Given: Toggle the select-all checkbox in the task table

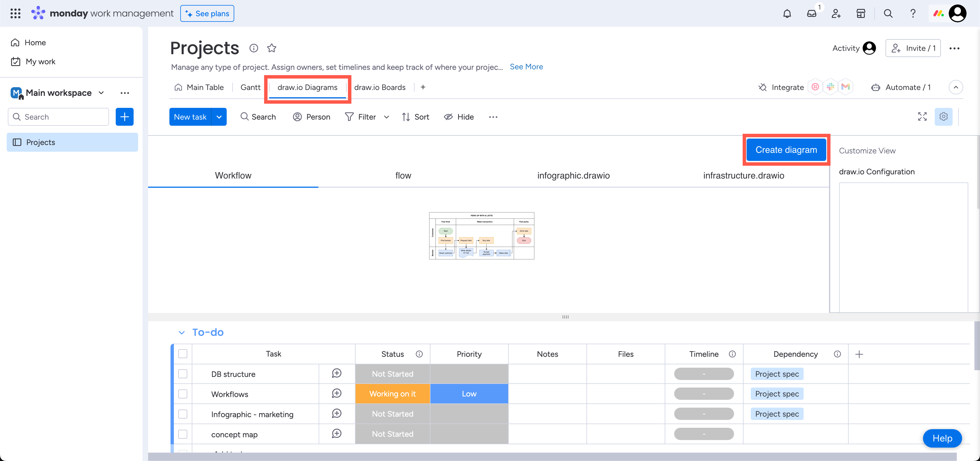Looking at the screenshot, I should click(x=183, y=354).
